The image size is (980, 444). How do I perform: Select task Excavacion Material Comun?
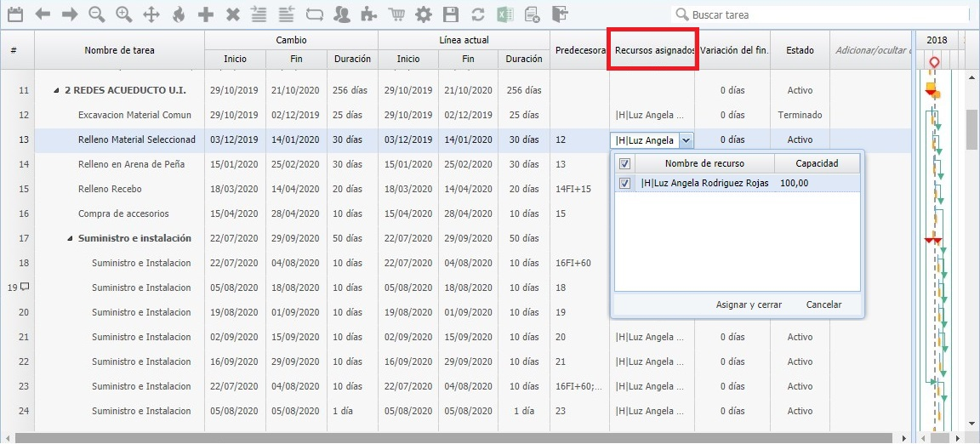point(135,115)
